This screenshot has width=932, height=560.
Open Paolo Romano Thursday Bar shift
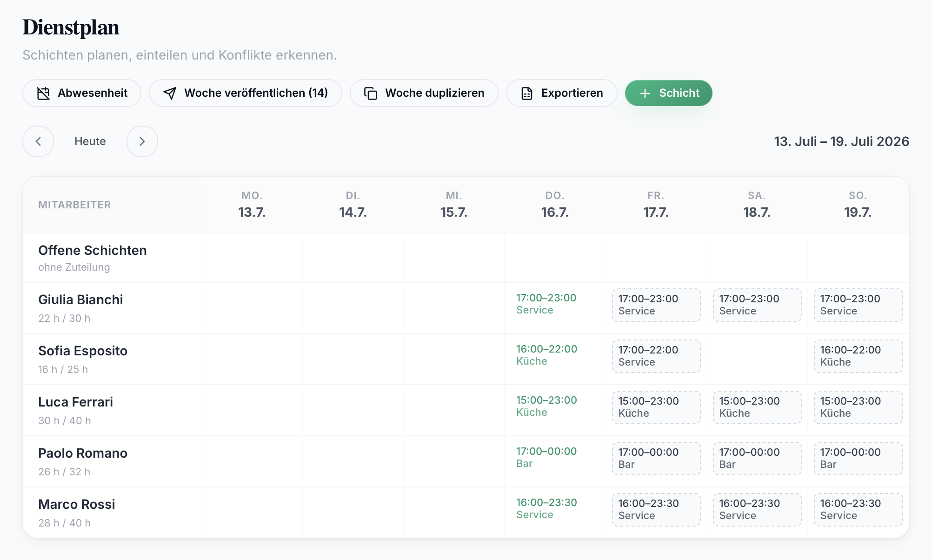click(555, 458)
